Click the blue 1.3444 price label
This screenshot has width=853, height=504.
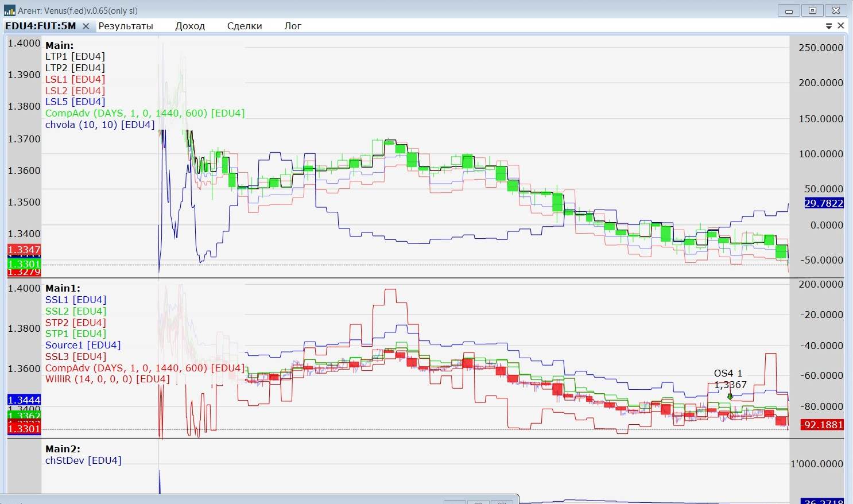pos(24,400)
